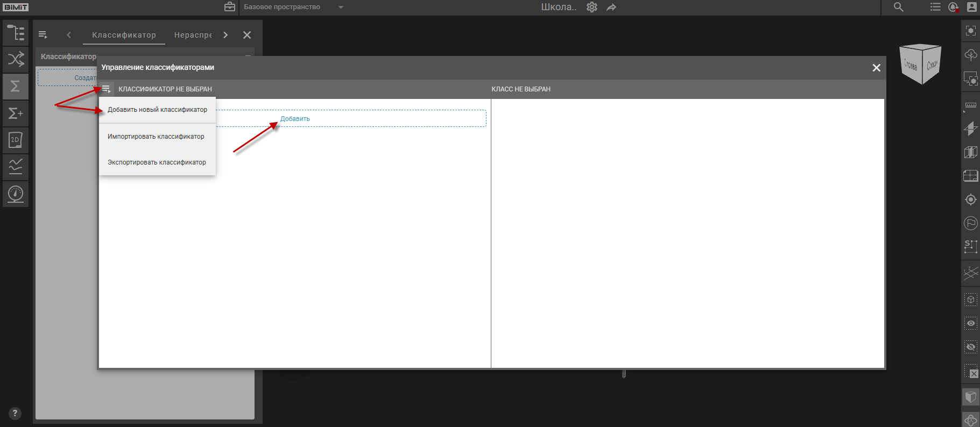Screen dimensions: 980x427
Task: Click the 3D view orientation cube
Action: tap(920, 64)
